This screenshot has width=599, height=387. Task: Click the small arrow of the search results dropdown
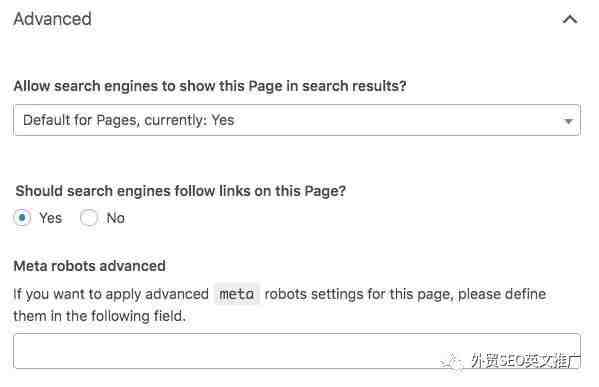(x=568, y=121)
